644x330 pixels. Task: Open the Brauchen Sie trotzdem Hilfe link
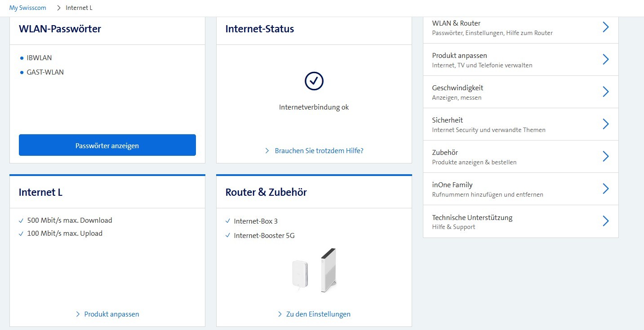click(319, 150)
